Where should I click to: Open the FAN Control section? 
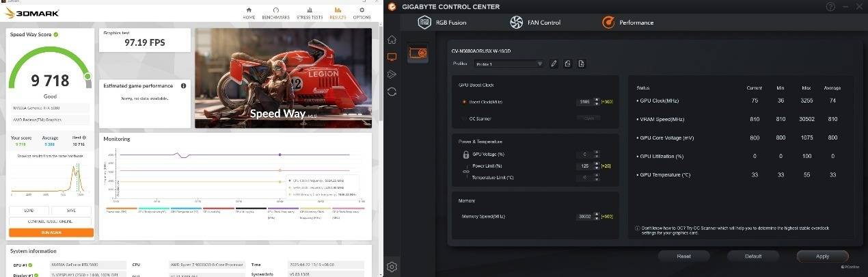click(535, 23)
